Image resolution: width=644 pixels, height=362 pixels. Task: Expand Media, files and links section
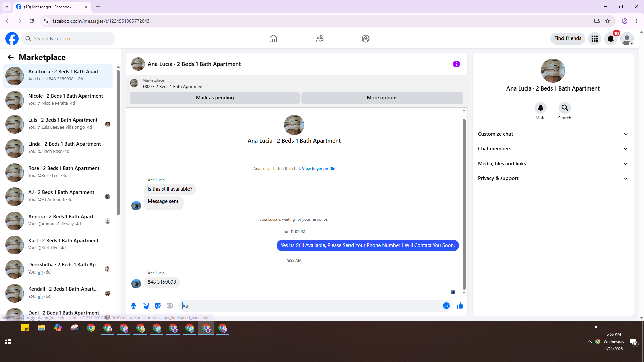coord(552,164)
